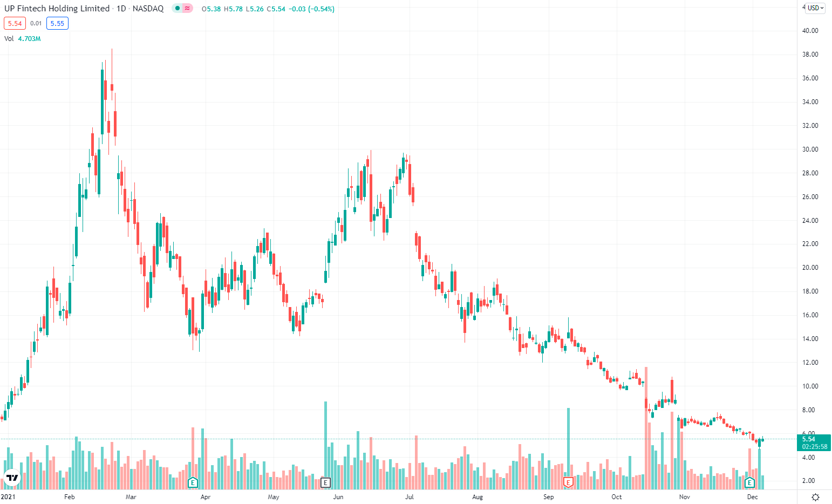Click the Sep label on time axis
The height and width of the screenshot is (504, 832).
pyautogui.click(x=549, y=497)
